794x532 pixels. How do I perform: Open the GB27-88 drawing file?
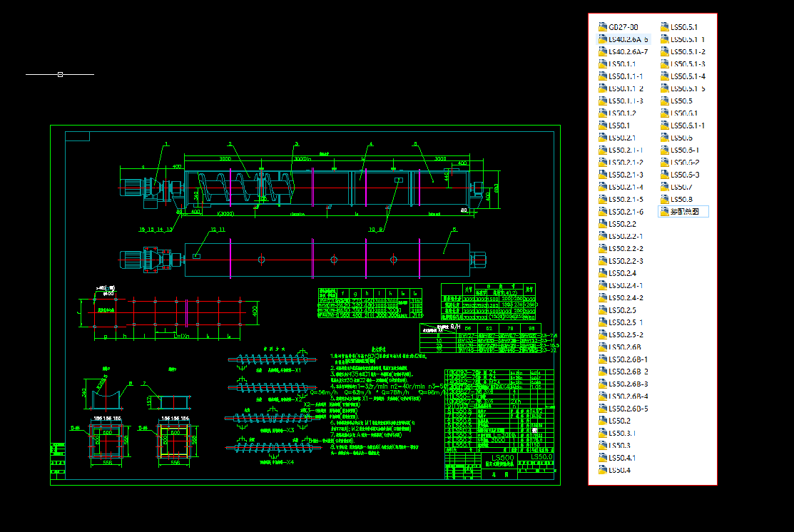[x=618, y=27]
